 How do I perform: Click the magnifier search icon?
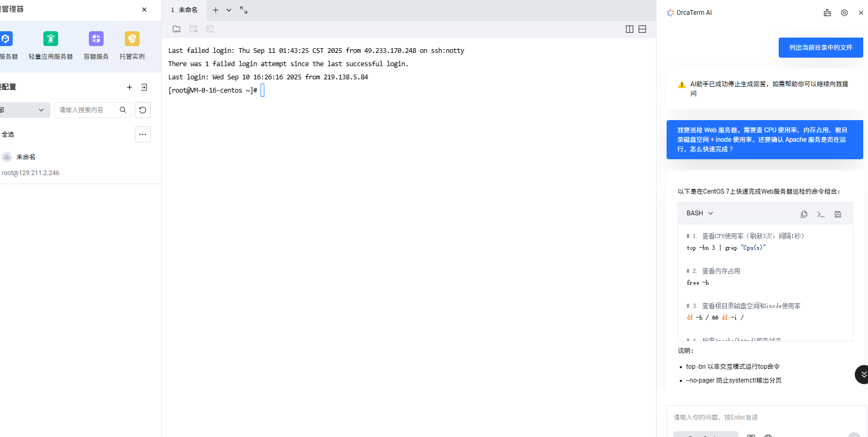(x=123, y=110)
